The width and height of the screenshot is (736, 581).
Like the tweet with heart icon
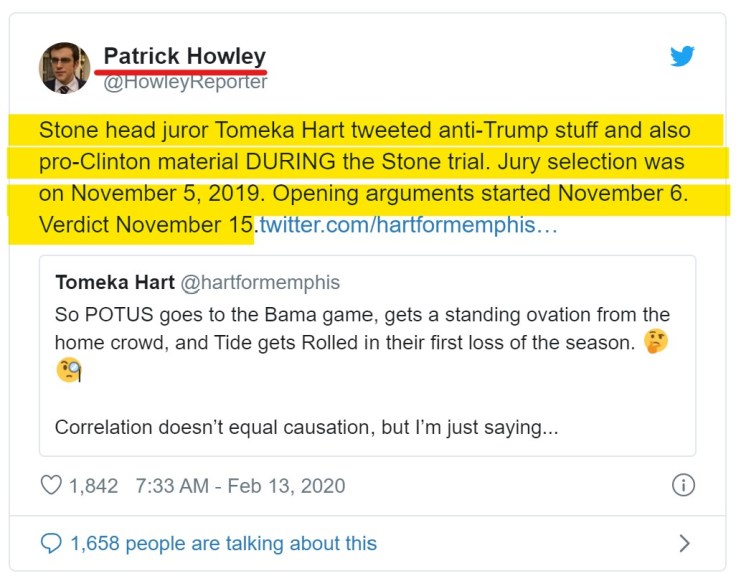(x=50, y=486)
